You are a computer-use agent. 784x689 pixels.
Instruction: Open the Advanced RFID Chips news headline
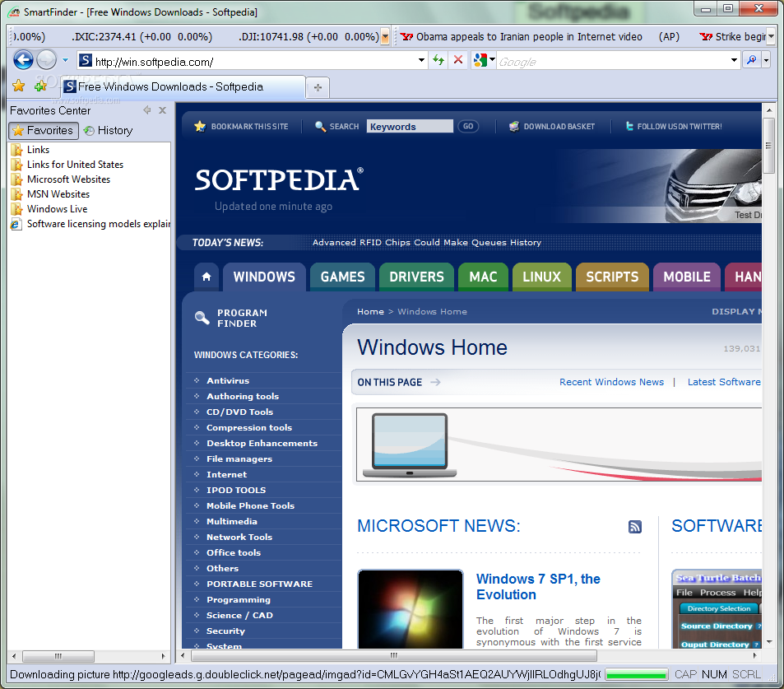pos(426,242)
